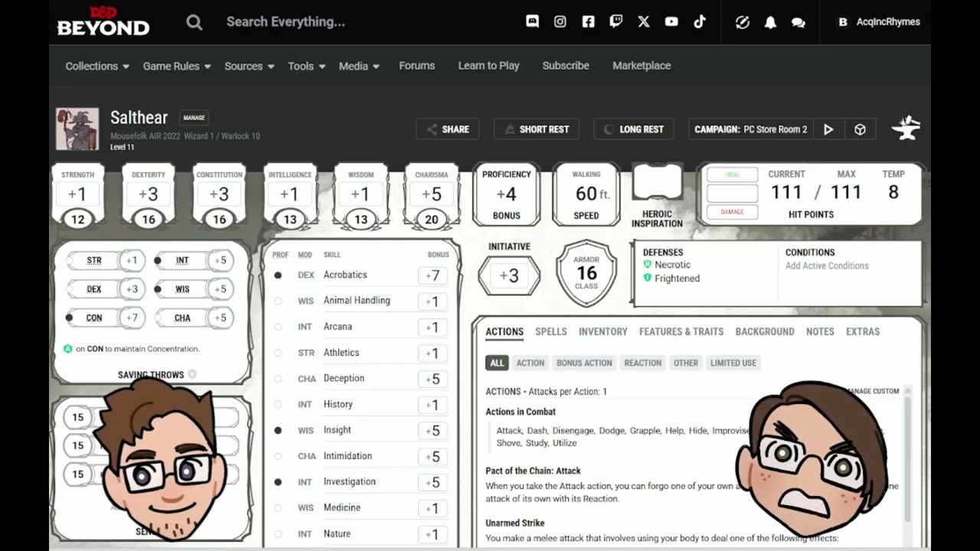Open the Learn to Play menu item
Image resolution: width=980 pixels, height=551 pixels.
[x=488, y=66]
